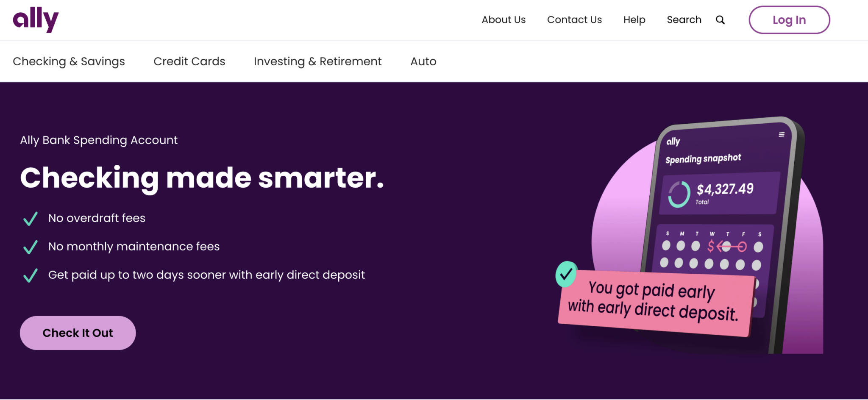Click the Ally logo
This screenshot has height=400, width=868.
click(x=36, y=20)
